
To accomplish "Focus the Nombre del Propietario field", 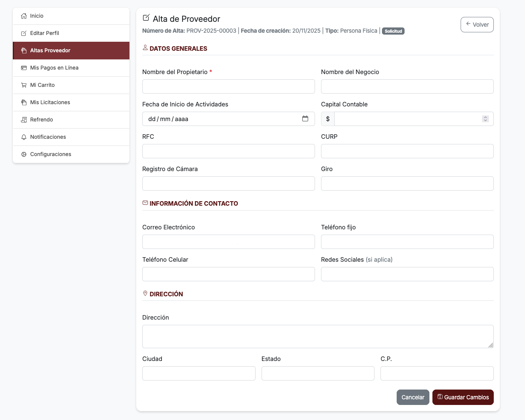I will coord(228,86).
